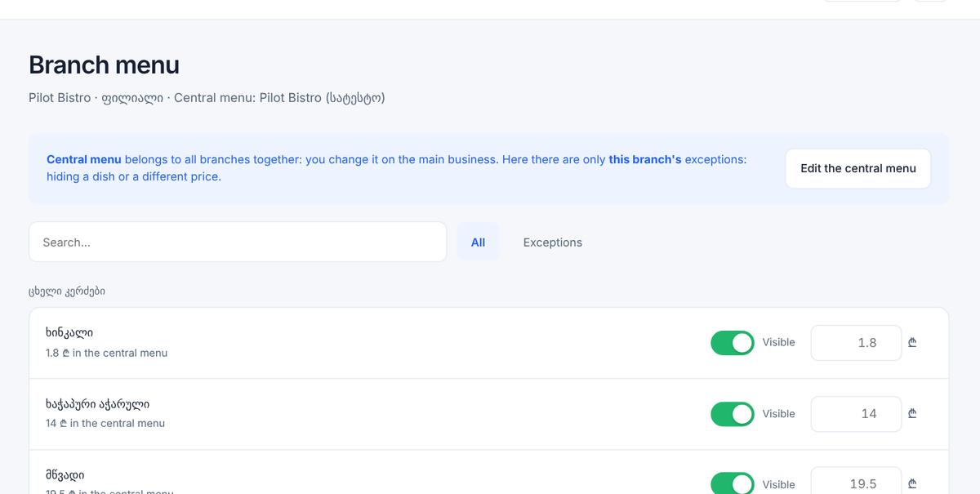Click the ხაჭაპური აჭარული dish name
The image size is (980, 494).
(97, 403)
